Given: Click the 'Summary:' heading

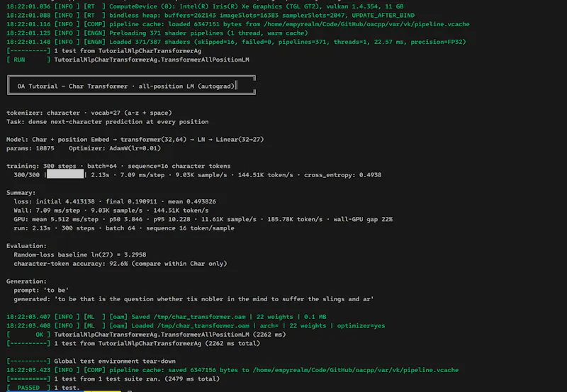Looking at the screenshot, I should coord(21,193).
